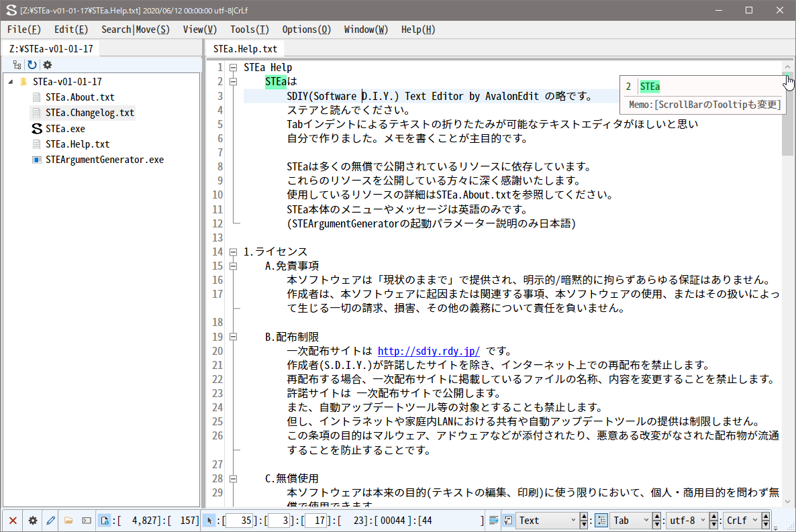796x532 pixels.
Task: Select STEa.Help.txt in the file tree
Action: click(x=78, y=144)
